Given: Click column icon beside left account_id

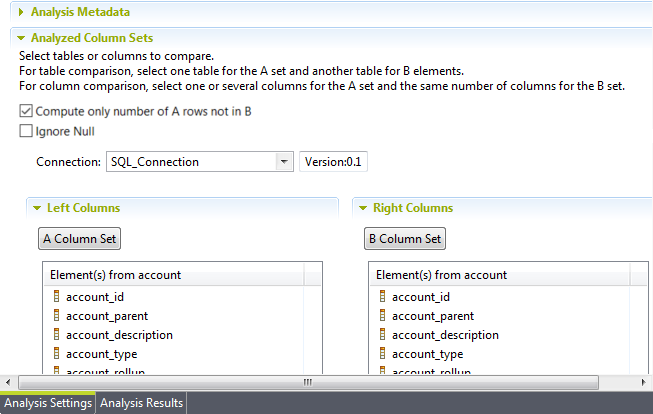Looking at the screenshot, I should 57,297.
